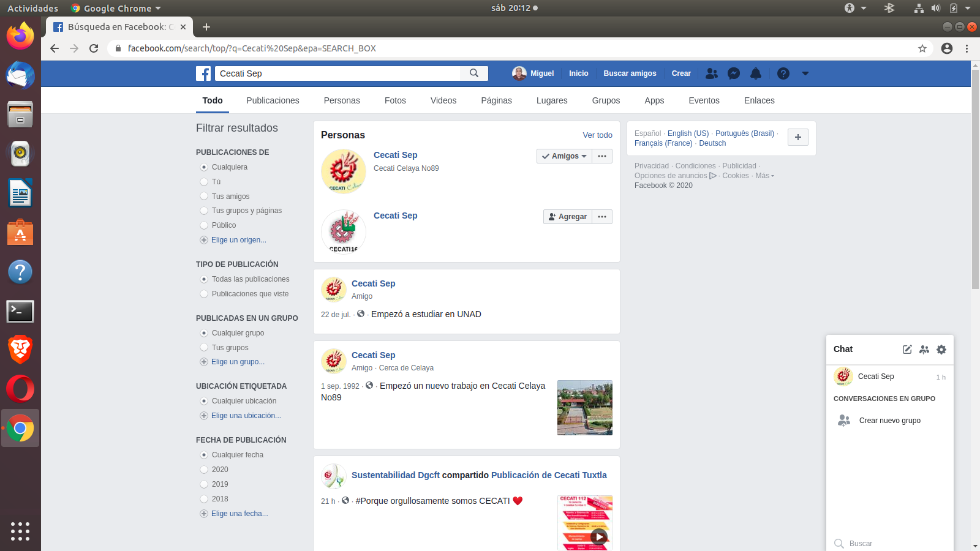Select "Publicaciones que viste" filter
The image size is (980, 551).
click(x=204, y=294)
